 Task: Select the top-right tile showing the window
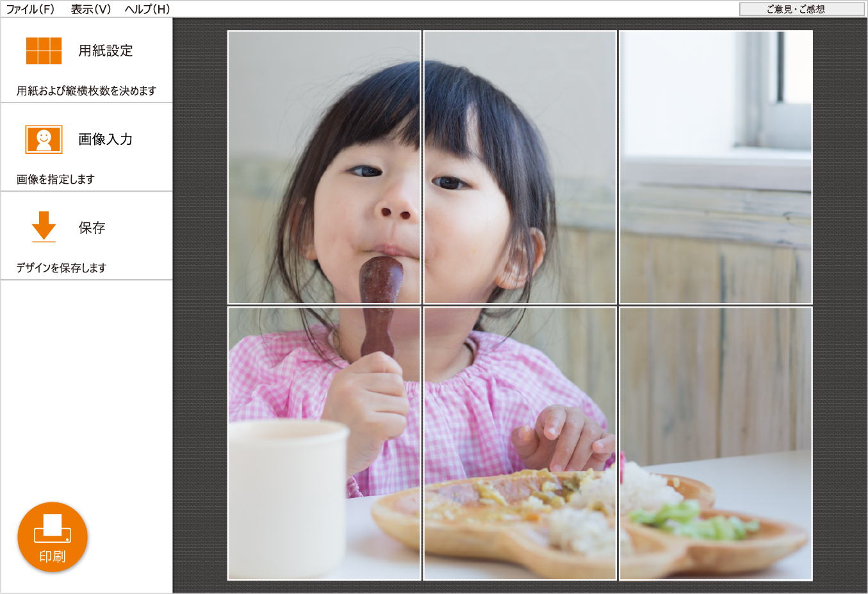[716, 167]
